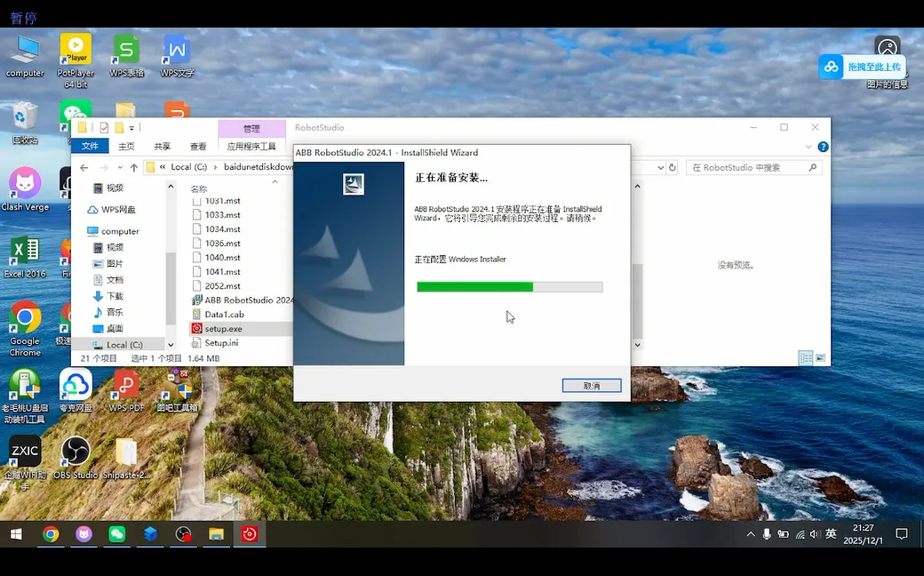Switch to details view via status bar icon
924x576 pixels.
click(806, 358)
